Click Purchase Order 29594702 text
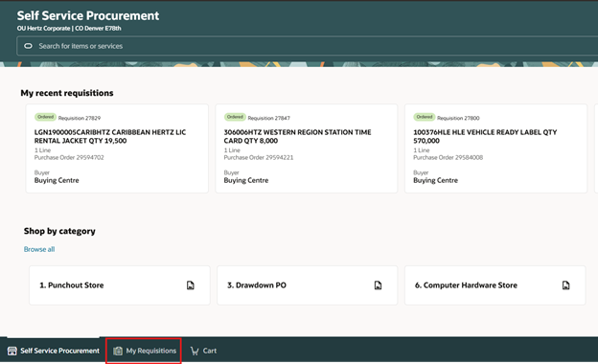Viewport: 598px width, 364px height. click(x=69, y=157)
